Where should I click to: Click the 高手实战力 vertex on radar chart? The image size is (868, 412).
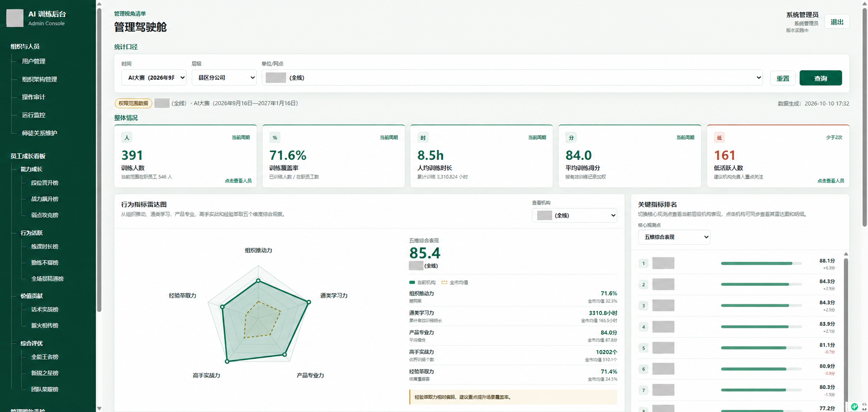(x=227, y=361)
